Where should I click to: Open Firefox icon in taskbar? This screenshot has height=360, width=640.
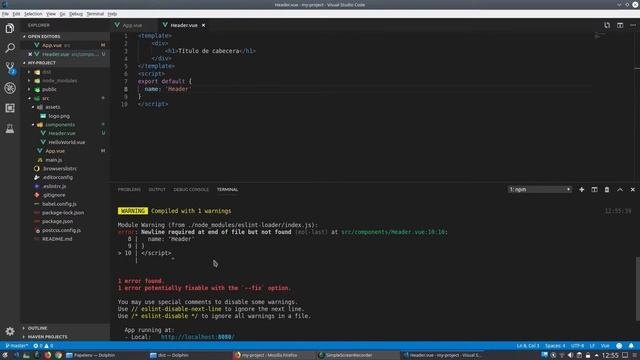[48, 355]
